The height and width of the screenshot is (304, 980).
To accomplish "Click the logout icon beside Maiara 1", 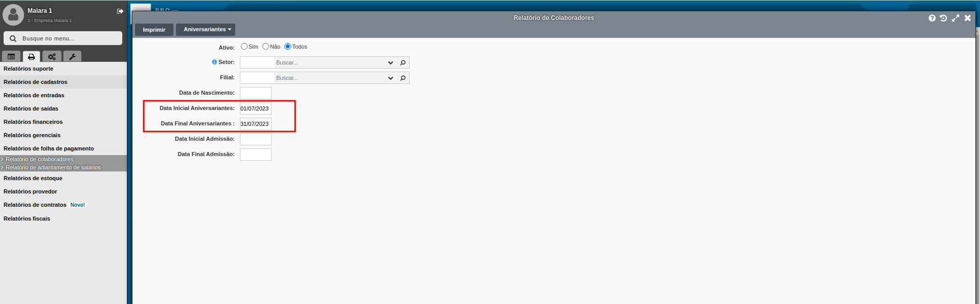I will pos(120,11).
